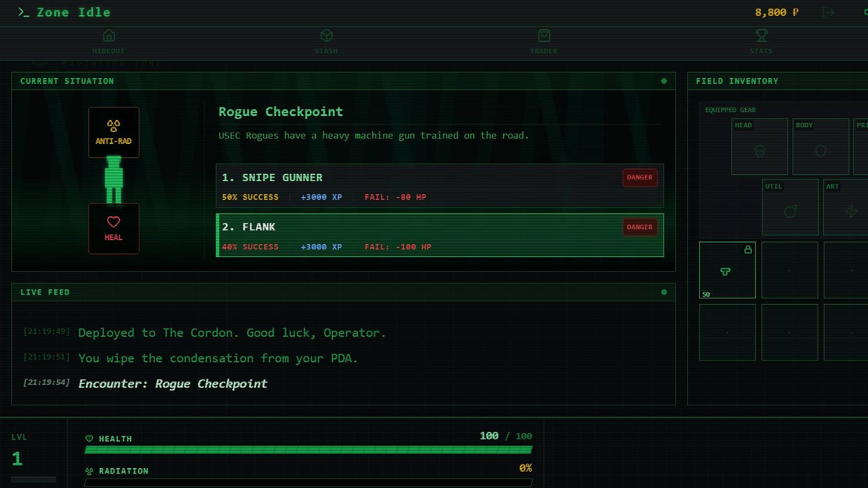The width and height of the screenshot is (868, 488).
Task: Choose option 2 Flank
Action: pos(440,235)
